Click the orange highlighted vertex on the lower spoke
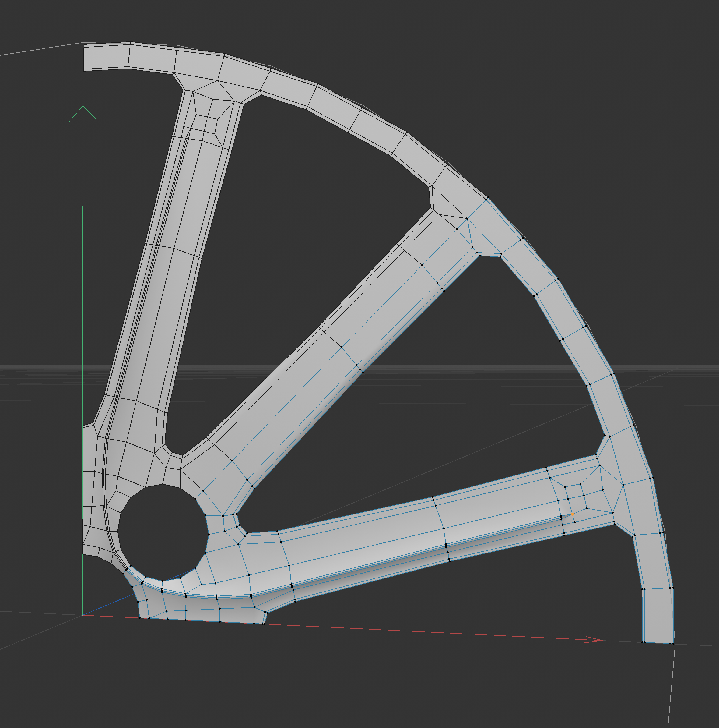 (x=572, y=514)
